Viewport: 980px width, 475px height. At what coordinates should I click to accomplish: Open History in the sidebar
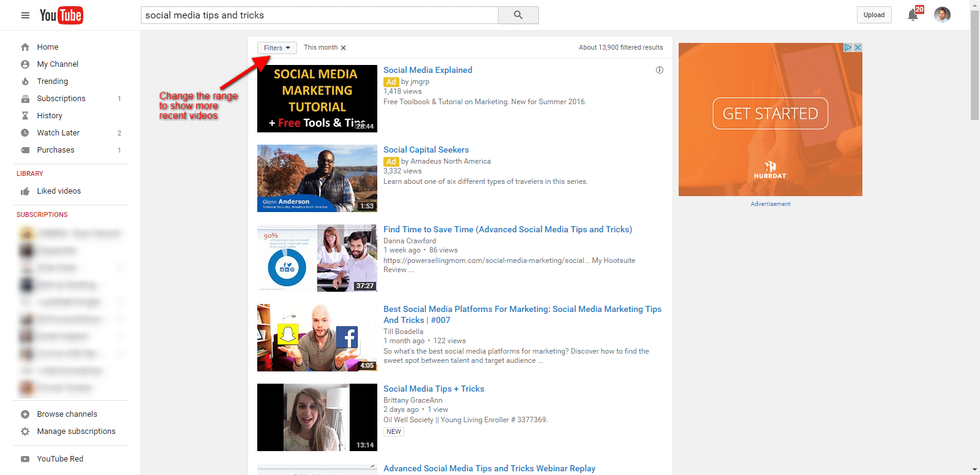tap(50, 116)
